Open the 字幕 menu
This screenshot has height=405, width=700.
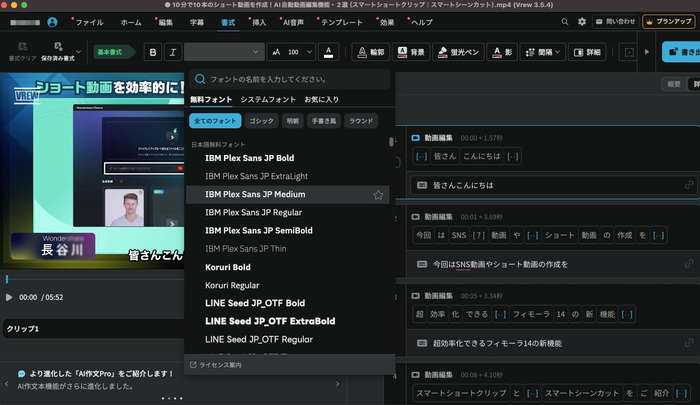pos(197,22)
